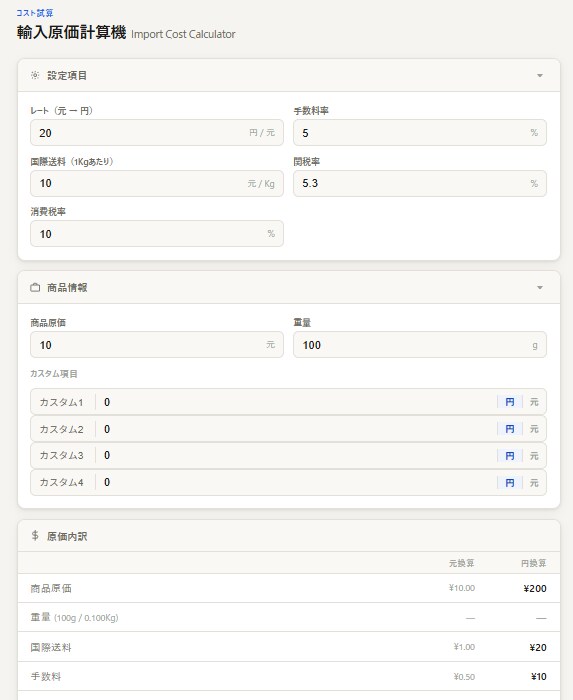The height and width of the screenshot is (700, 573).
Task: Click the 手数料 row in the breakdown table
Action: [289, 676]
